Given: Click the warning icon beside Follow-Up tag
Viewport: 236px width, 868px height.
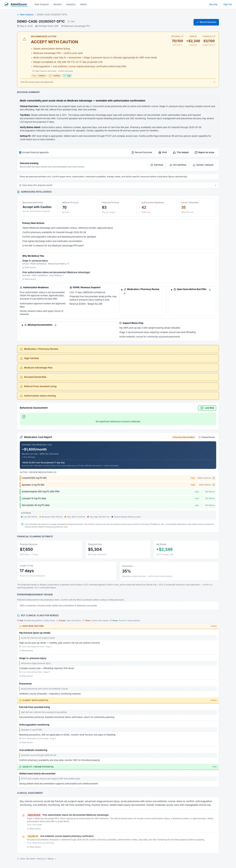Looking at the screenshot, I should [23, 836].
